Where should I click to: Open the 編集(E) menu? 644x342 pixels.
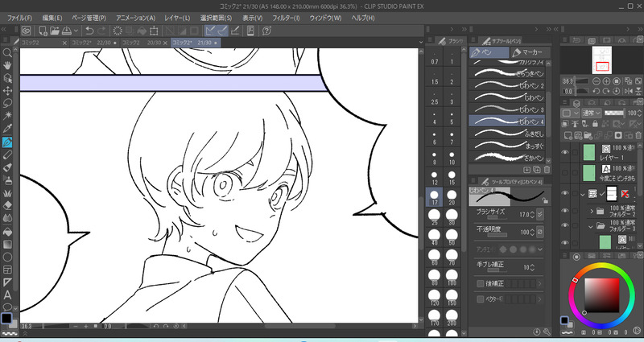(x=52, y=18)
